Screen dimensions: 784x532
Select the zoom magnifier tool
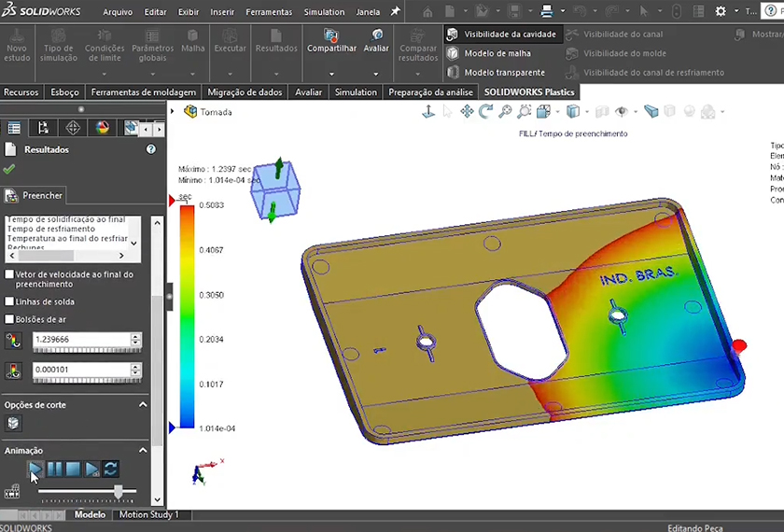505,111
